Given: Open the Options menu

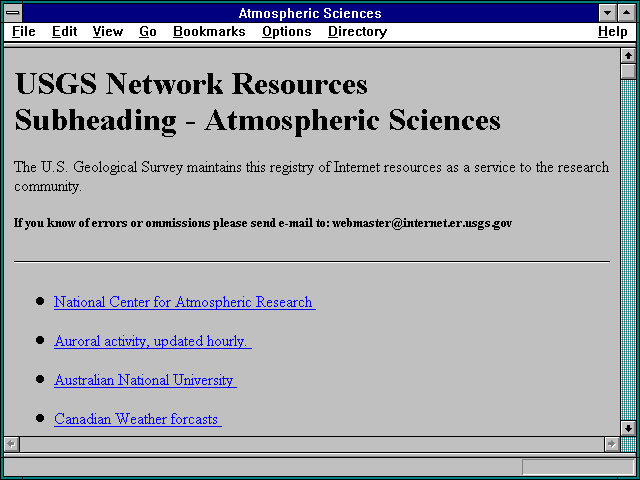Looking at the screenshot, I should (x=287, y=31).
